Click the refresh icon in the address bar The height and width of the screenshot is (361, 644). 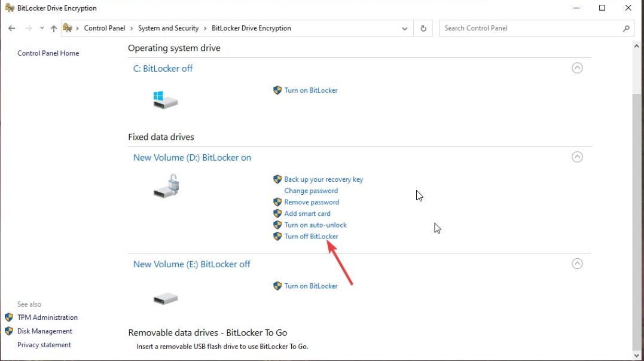(x=423, y=28)
